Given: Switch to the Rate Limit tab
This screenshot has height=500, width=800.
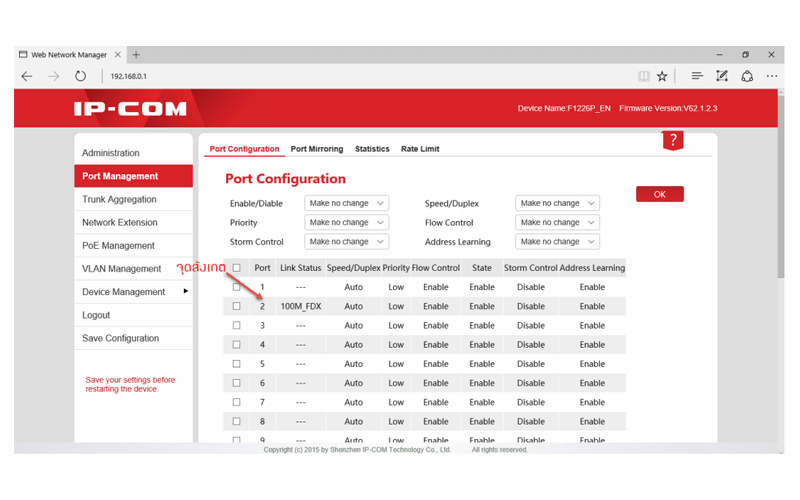Looking at the screenshot, I should [420, 149].
